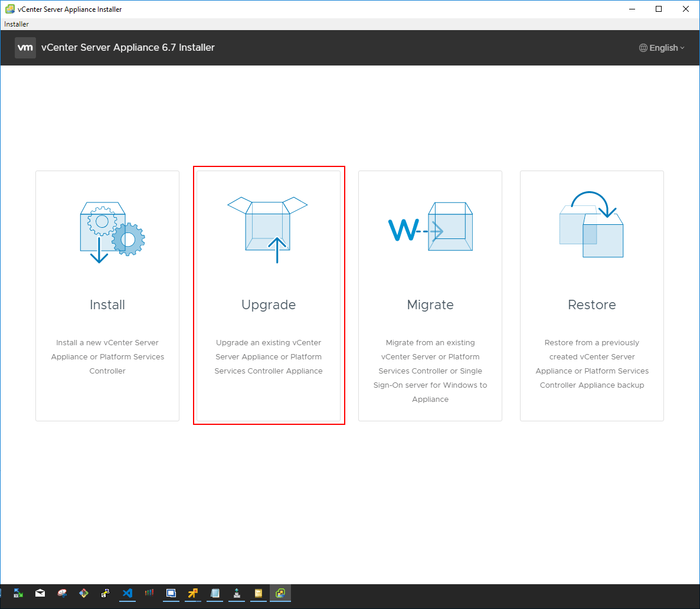Switch to the network computer taskbar app
This screenshot has width=700, height=609.
(237, 593)
